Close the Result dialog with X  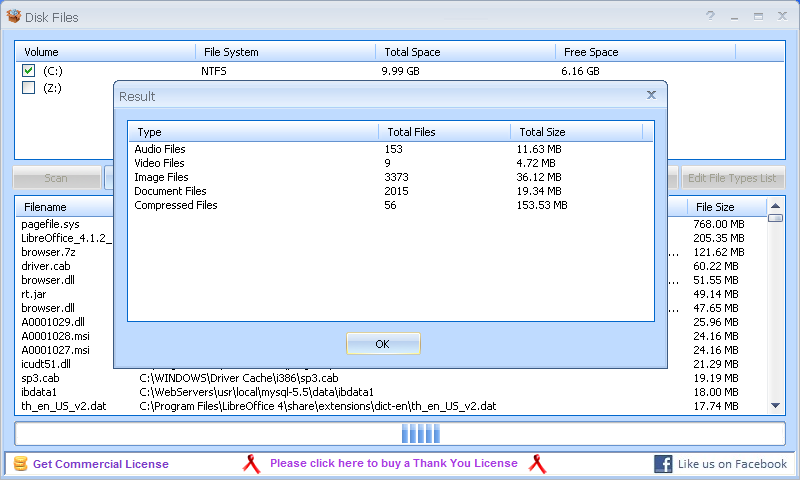coord(651,95)
